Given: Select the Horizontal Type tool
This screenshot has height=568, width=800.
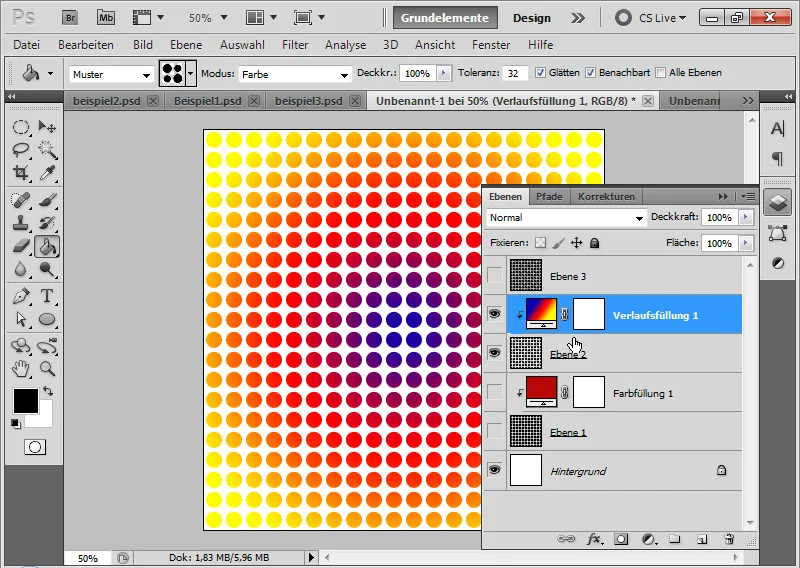Looking at the screenshot, I should click(x=47, y=296).
